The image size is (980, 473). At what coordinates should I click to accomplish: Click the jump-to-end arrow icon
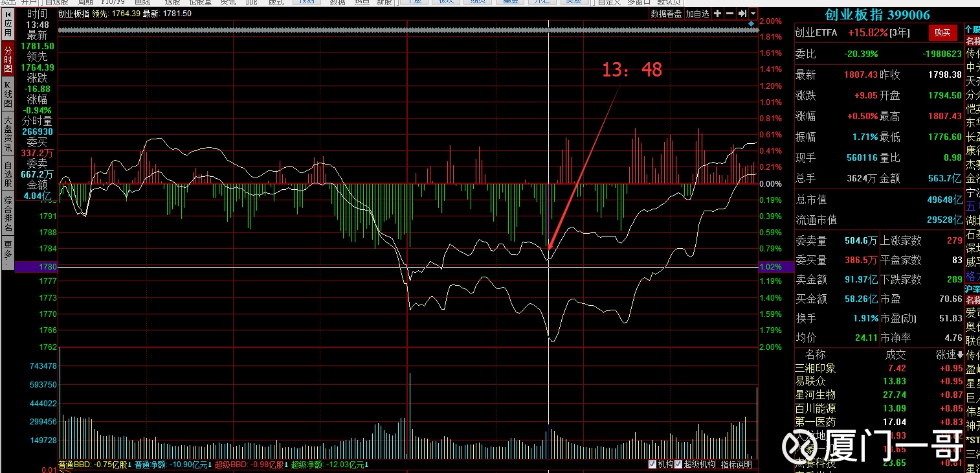click(x=742, y=14)
